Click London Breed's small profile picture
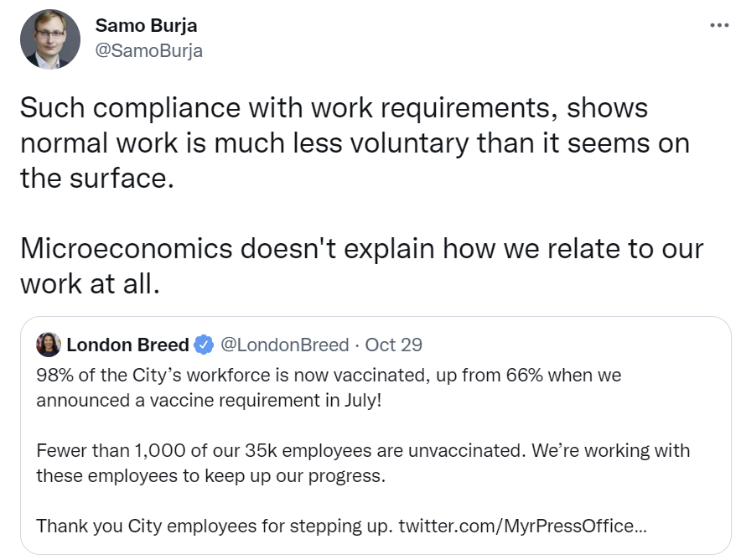 [x=49, y=345]
